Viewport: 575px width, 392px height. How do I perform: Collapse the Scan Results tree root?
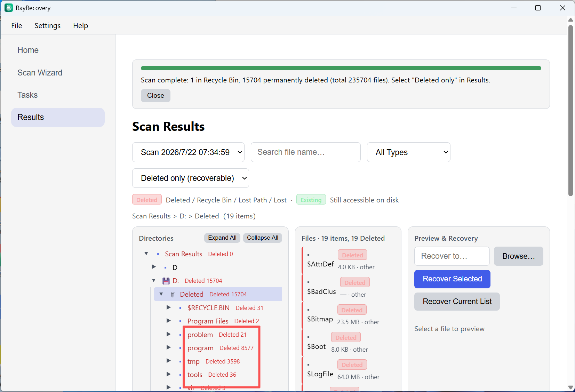(x=146, y=254)
